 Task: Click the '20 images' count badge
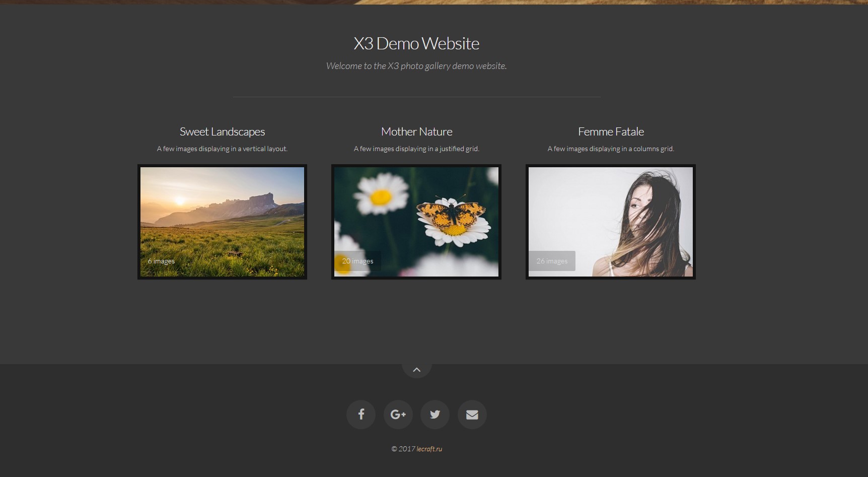point(357,261)
